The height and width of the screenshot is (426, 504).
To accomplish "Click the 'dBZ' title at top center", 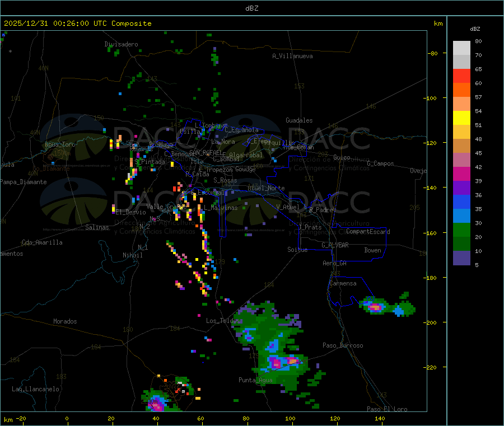I will (x=251, y=8).
